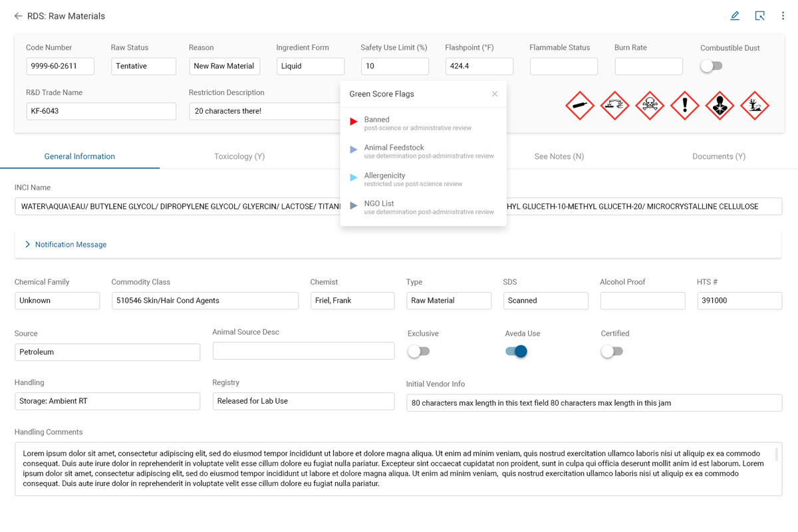This screenshot has width=798, height=532.
Task: Click the environmental hazard pictogram
Action: click(754, 105)
